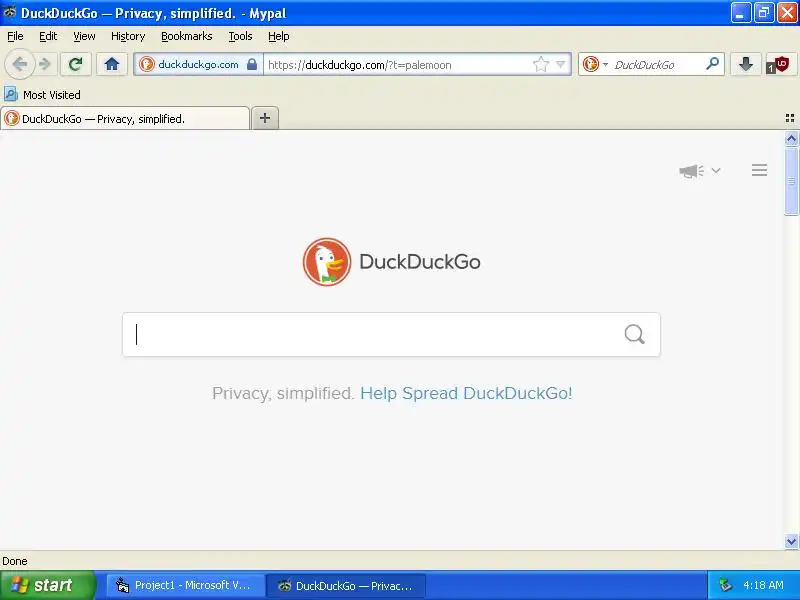Open the Tools menu
The image size is (800, 600).
coord(240,36)
